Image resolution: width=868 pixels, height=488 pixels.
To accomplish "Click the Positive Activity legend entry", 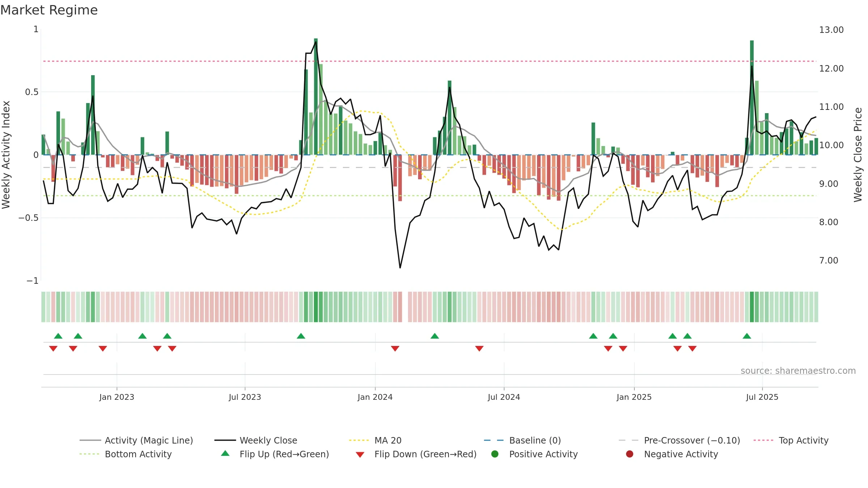I will [535, 454].
